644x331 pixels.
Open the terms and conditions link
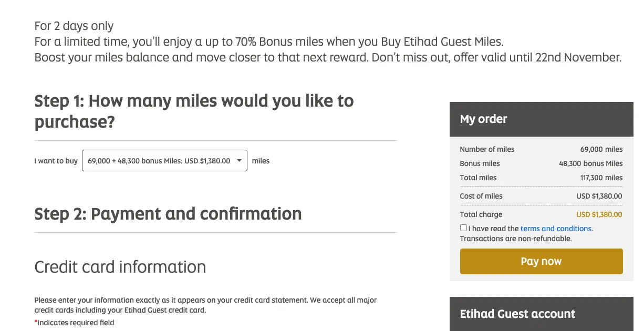pyautogui.click(x=556, y=229)
